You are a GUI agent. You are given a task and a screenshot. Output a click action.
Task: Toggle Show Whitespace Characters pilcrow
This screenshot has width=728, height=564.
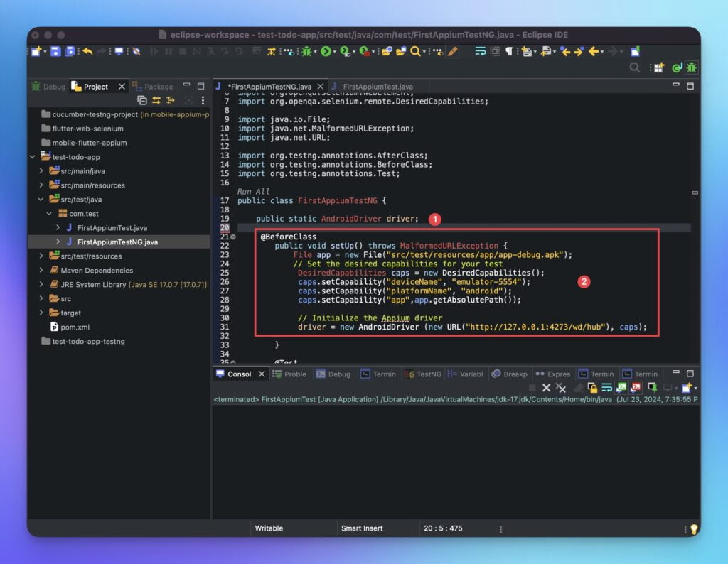(x=509, y=51)
